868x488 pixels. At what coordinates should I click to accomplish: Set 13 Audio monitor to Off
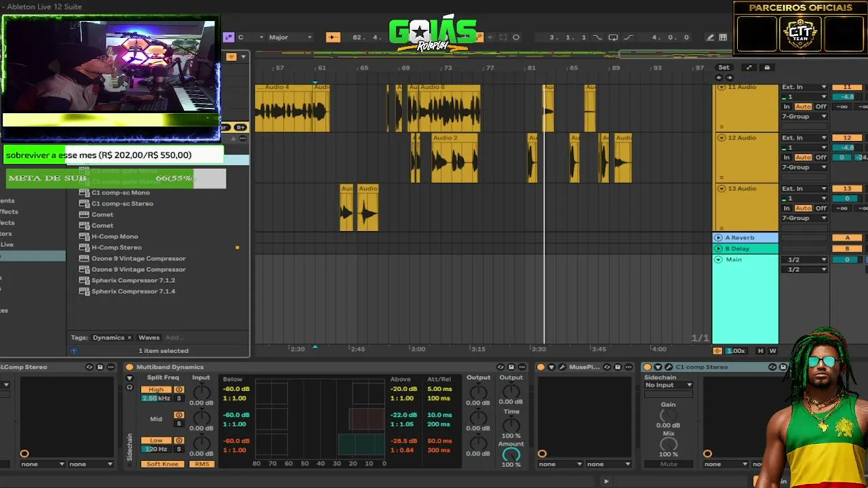821,208
